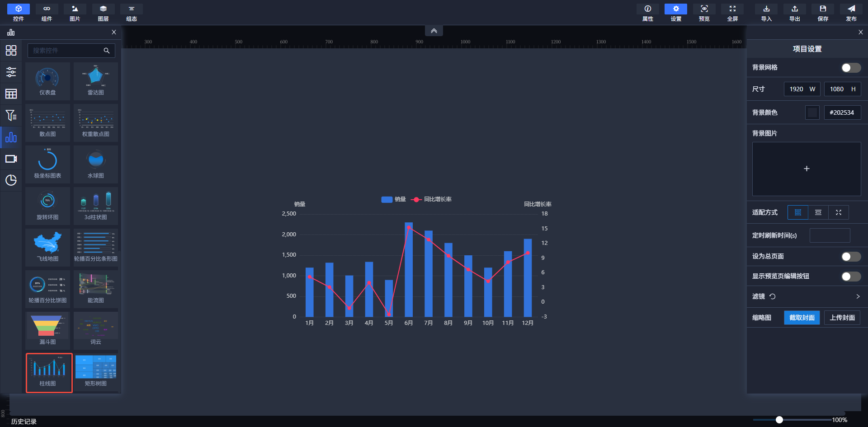This screenshot has width=868, height=427.
Task: Toggle 显示预览页编辑按钮 switch
Action: 851,277
